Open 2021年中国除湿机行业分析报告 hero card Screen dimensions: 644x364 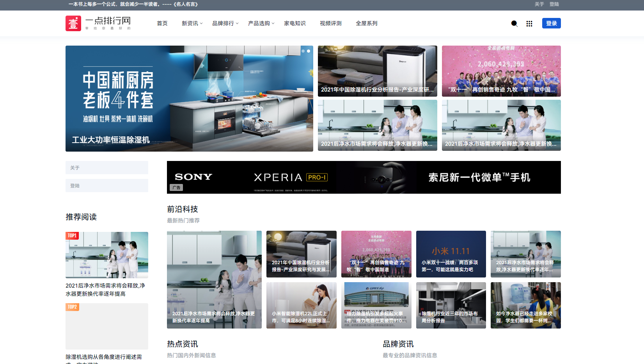click(x=378, y=71)
